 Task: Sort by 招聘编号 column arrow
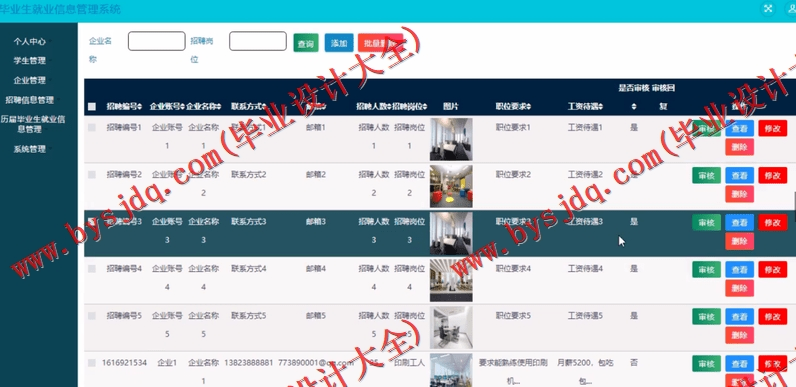(140, 107)
